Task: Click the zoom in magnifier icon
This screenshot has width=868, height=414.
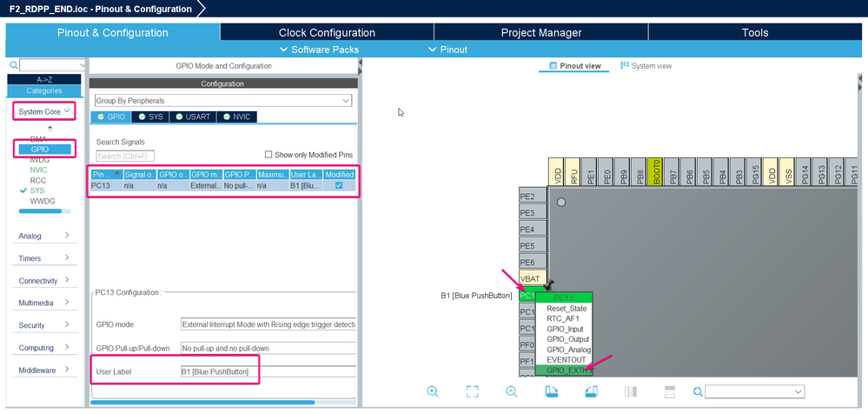Action: [x=433, y=392]
